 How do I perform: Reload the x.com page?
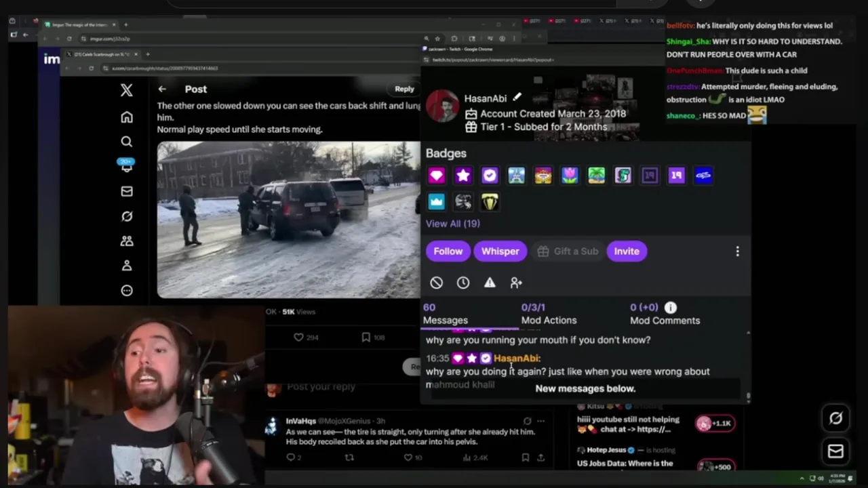(x=91, y=68)
